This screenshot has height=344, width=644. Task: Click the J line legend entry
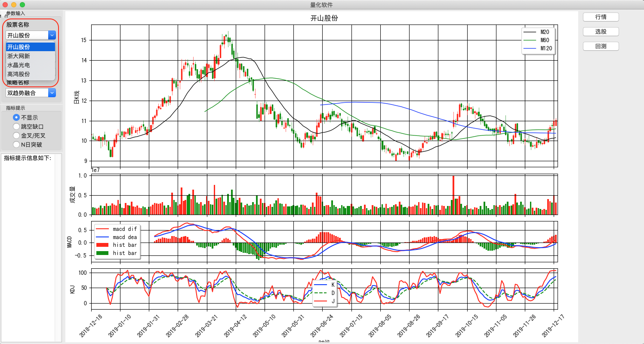(325, 301)
